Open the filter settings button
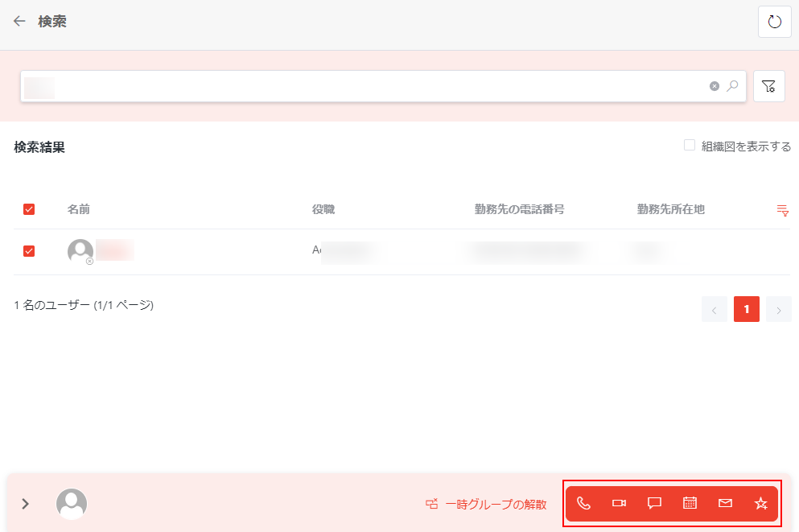The height and width of the screenshot is (532, 799). click(x=769, y=86)
